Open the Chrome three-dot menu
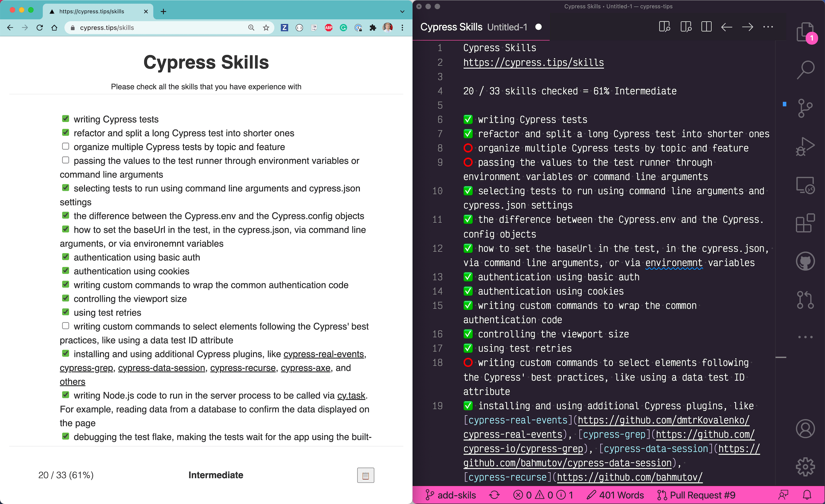 pyautogui.click(x=402, y=28)
